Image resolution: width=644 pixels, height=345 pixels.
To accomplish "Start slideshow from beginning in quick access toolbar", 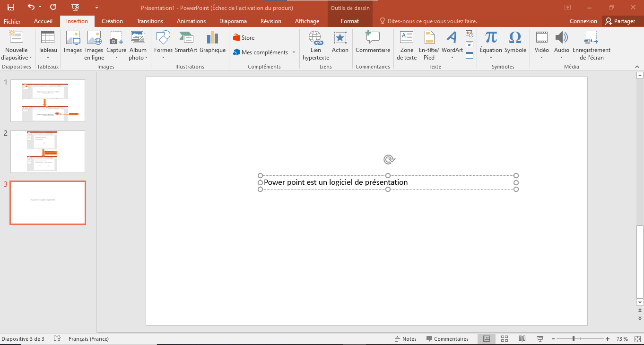I will click(x=75, y=7).
